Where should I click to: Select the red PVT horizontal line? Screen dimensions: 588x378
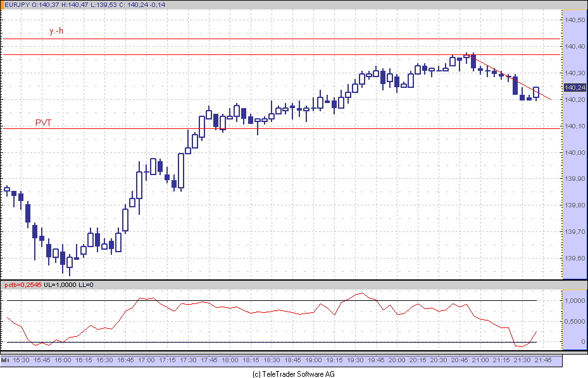pos(281,128)
